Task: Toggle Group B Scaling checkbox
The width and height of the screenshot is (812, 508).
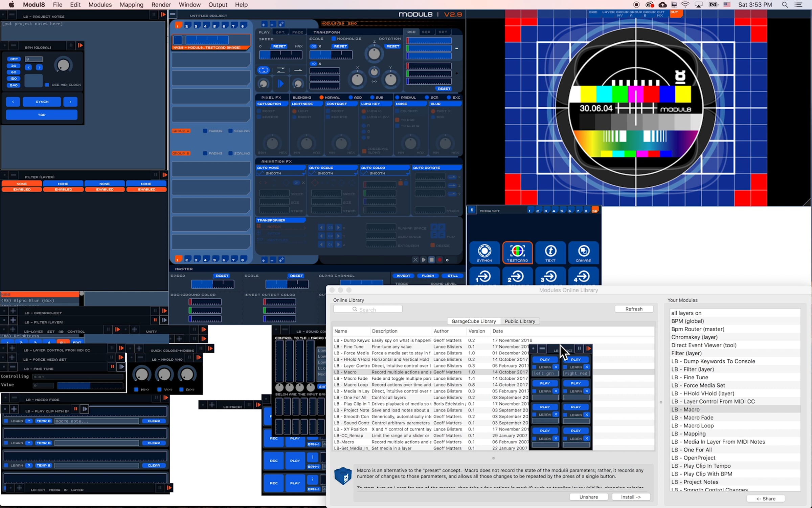Action: click(230, 153)
